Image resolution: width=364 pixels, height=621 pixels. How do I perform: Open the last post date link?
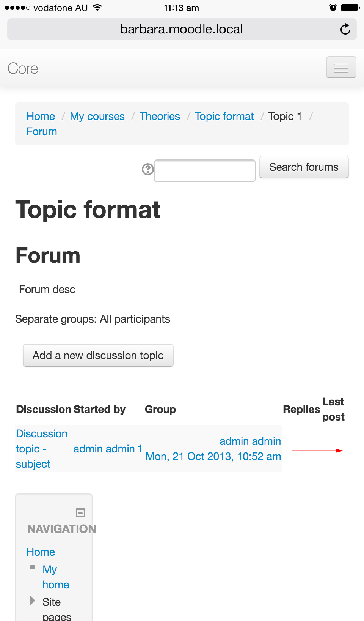[x=213, y=456]
